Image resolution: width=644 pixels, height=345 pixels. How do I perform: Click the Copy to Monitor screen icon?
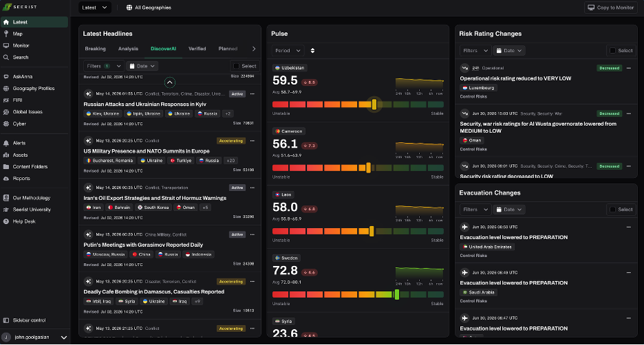(591, 8)
